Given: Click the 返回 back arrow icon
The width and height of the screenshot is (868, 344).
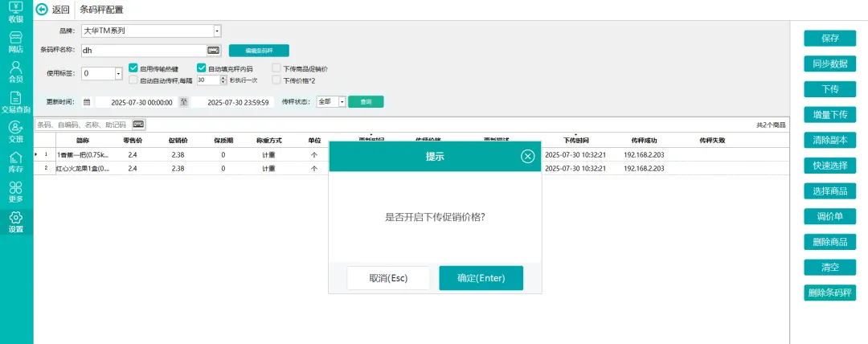Looking at the screenshot, I should pos(43,10).
